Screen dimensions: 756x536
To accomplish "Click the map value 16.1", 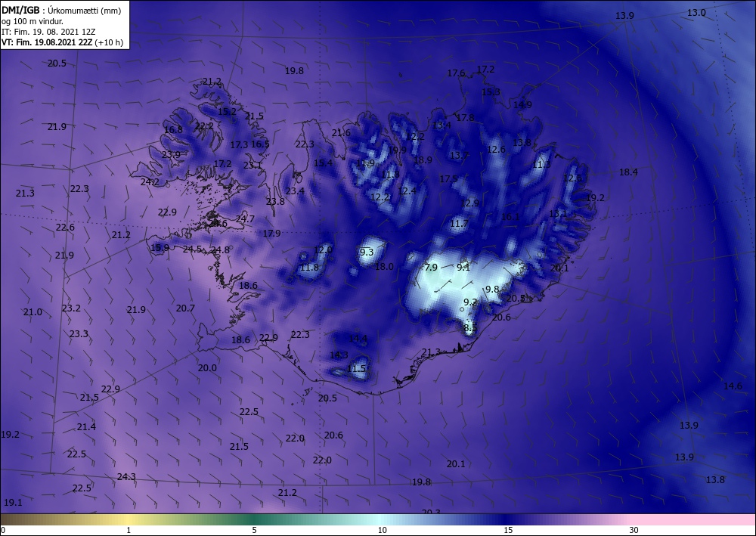I will point(510,217).
